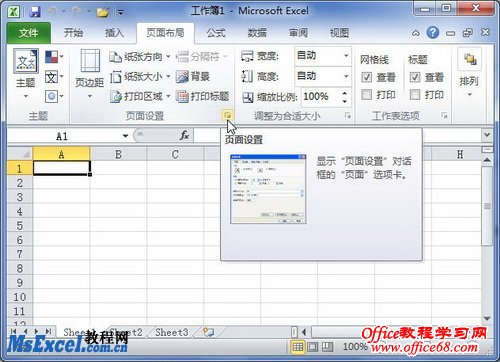This screenshot has height=362, width=500.
Task: Click 打印标题 print titles button
Action: 202,97
